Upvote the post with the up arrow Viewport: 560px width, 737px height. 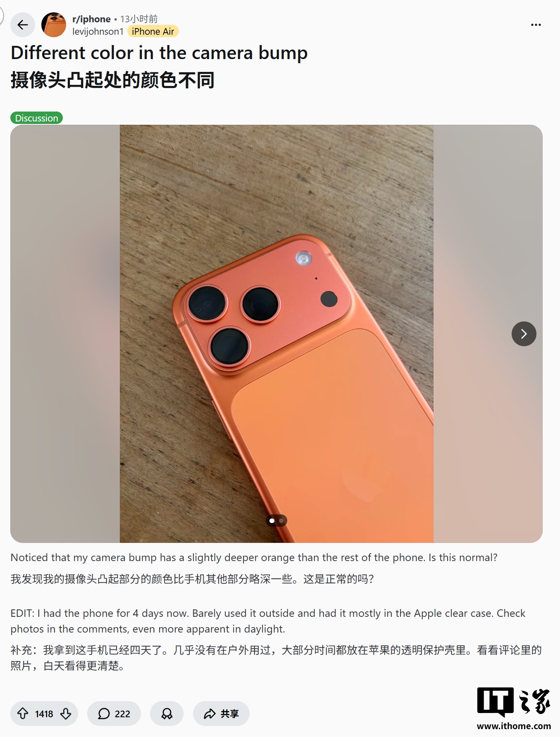coord(23,713)
